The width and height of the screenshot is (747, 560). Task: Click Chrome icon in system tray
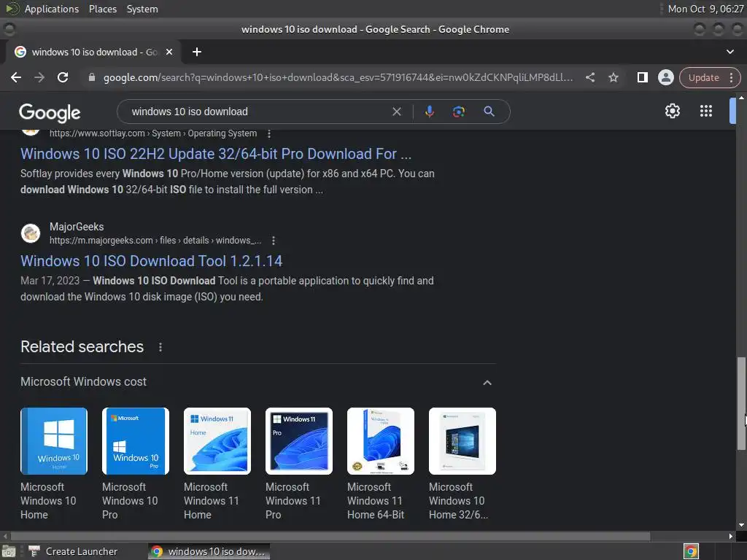pos(691,551)
